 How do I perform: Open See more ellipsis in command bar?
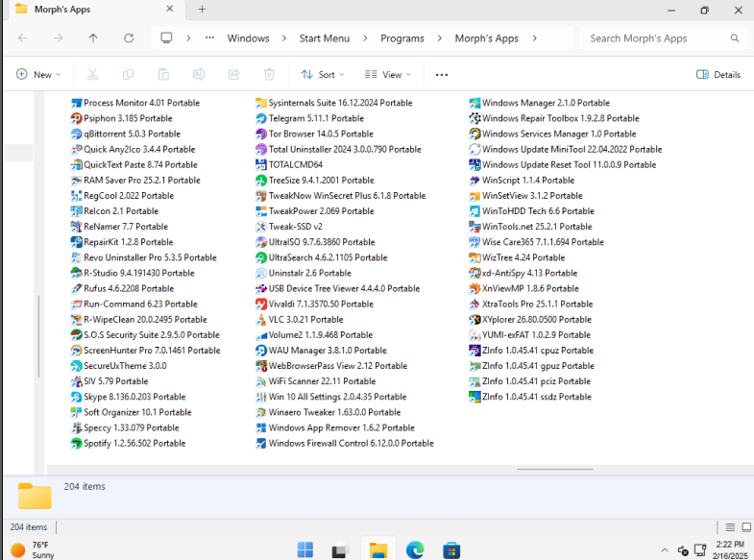[442, 75]
